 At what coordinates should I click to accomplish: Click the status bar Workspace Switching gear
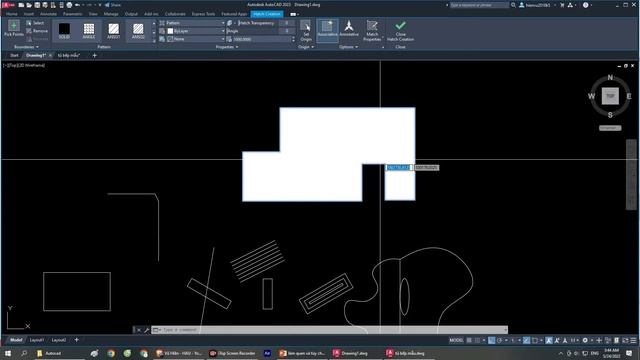click(x=585, y=340)
